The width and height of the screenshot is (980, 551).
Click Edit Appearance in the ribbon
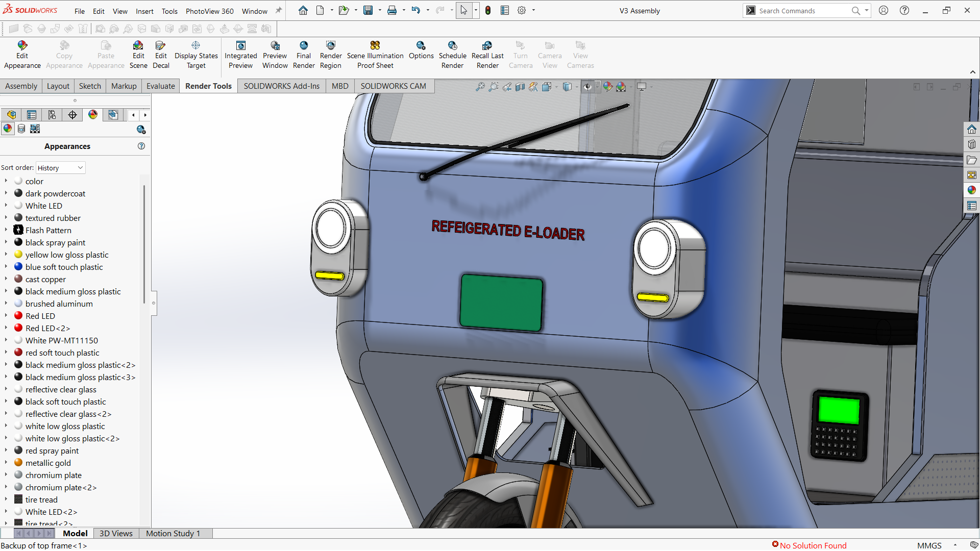[22, 55]
